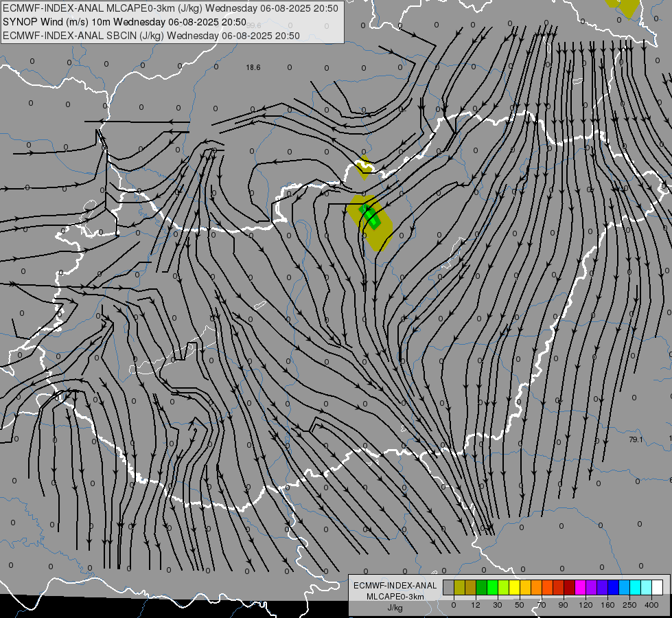Click the legend tick label 120

click(586, 605)
